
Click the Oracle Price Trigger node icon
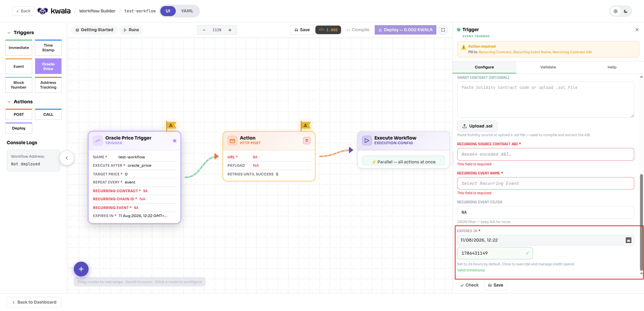[x=98, y=141]
